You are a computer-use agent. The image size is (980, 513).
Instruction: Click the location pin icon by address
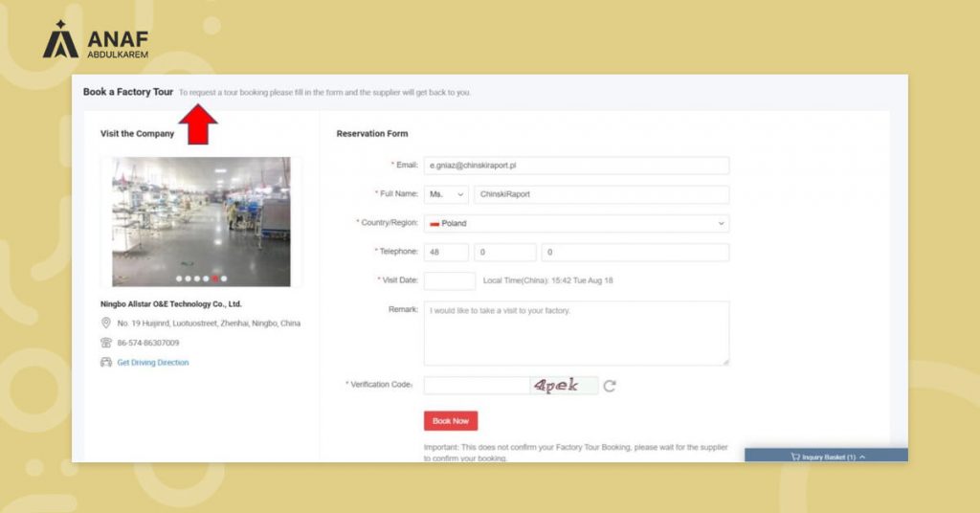click(105, 323)
